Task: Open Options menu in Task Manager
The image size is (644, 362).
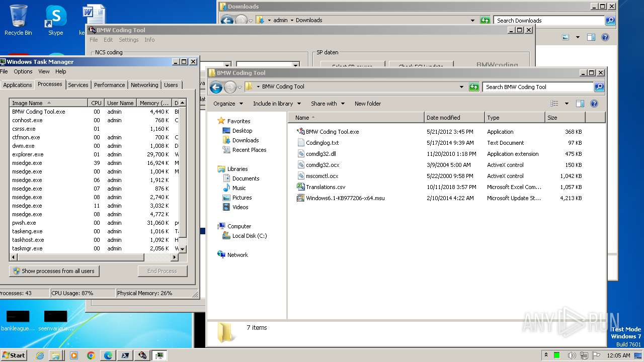Action: coord(23,71)
